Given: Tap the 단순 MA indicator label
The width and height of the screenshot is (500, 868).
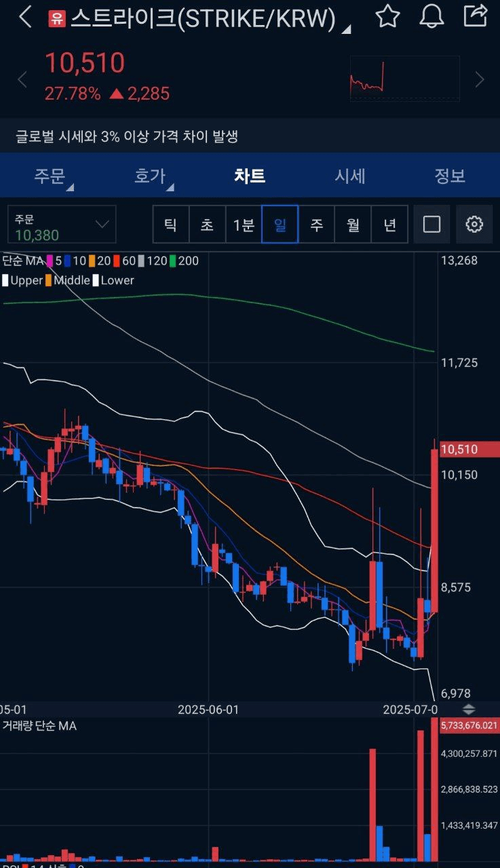Looking at the screenshot, I should coord(22,260).
